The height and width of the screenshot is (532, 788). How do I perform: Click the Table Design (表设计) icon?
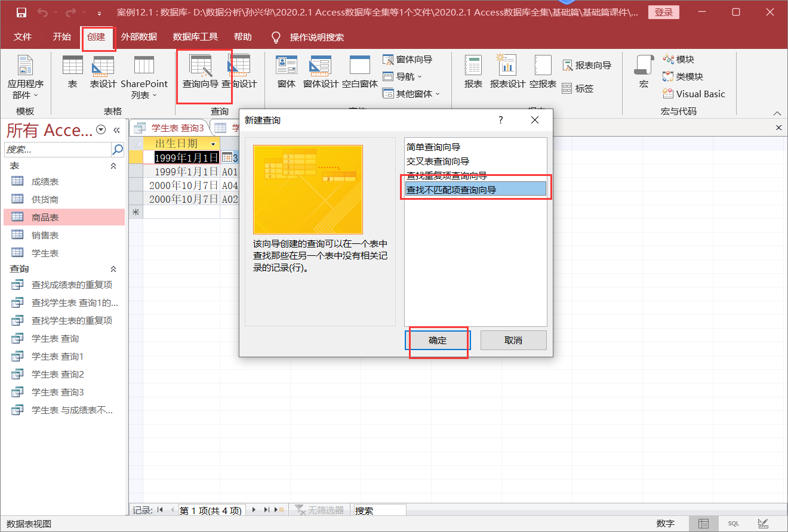103,72
